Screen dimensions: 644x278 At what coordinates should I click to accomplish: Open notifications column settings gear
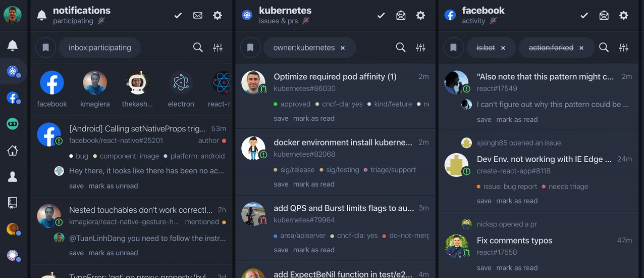pyautogui.click(x=218, y=16)
